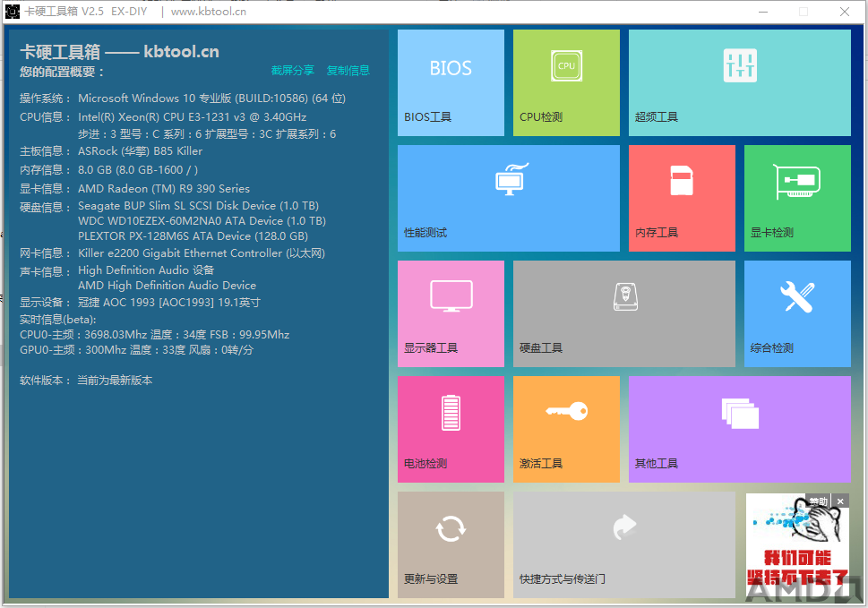Open the 硬盘工具 hard disk tile
The image size is (868, 608).
tap(624, 313)
